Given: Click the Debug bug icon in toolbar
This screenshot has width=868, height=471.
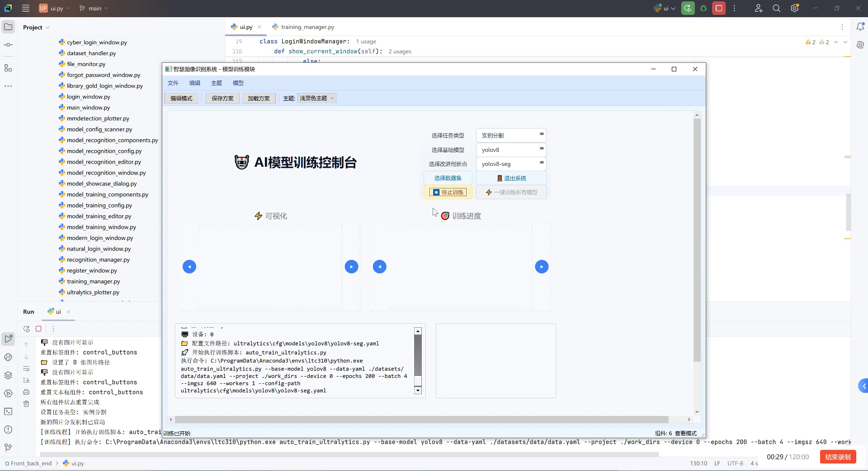Looking at the screenshot, I should [x=703, y=8].
